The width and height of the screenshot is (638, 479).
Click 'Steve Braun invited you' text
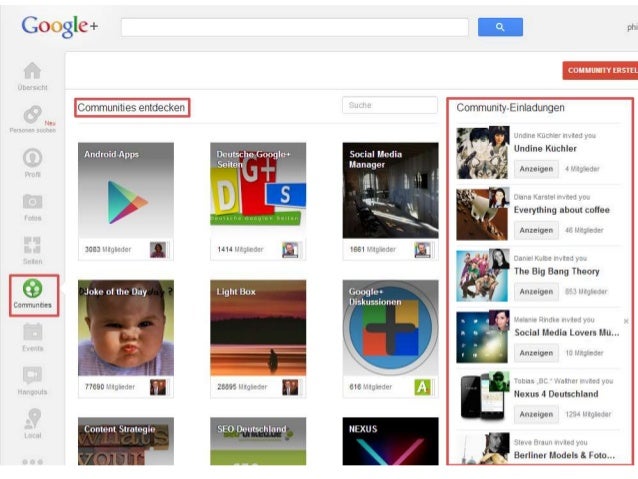(550, 442)
